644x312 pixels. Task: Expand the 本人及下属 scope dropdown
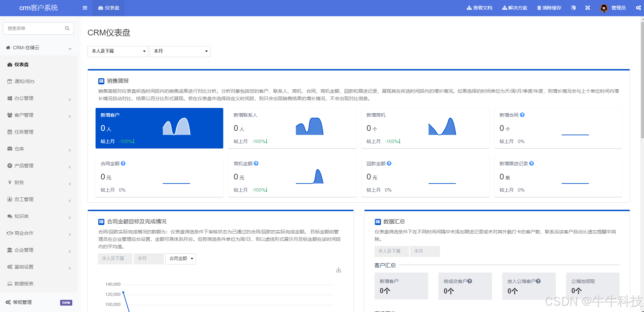[118, 51]
